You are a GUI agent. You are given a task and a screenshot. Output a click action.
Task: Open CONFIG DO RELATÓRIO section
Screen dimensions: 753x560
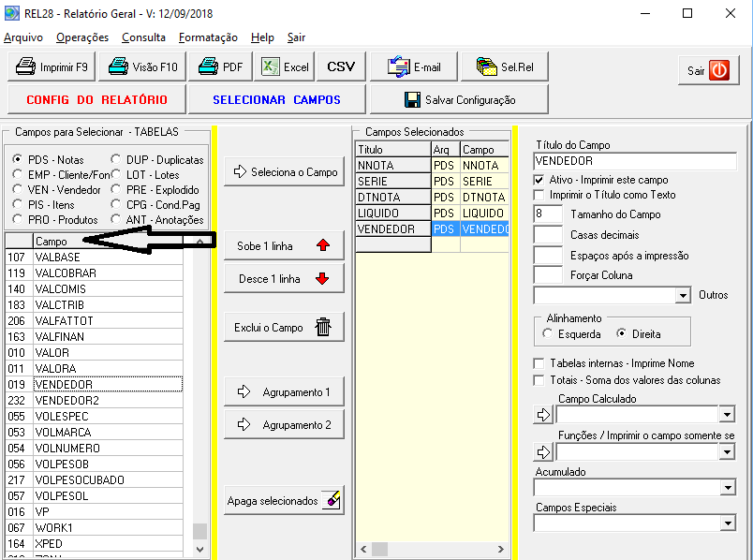(x=97, y=99)
